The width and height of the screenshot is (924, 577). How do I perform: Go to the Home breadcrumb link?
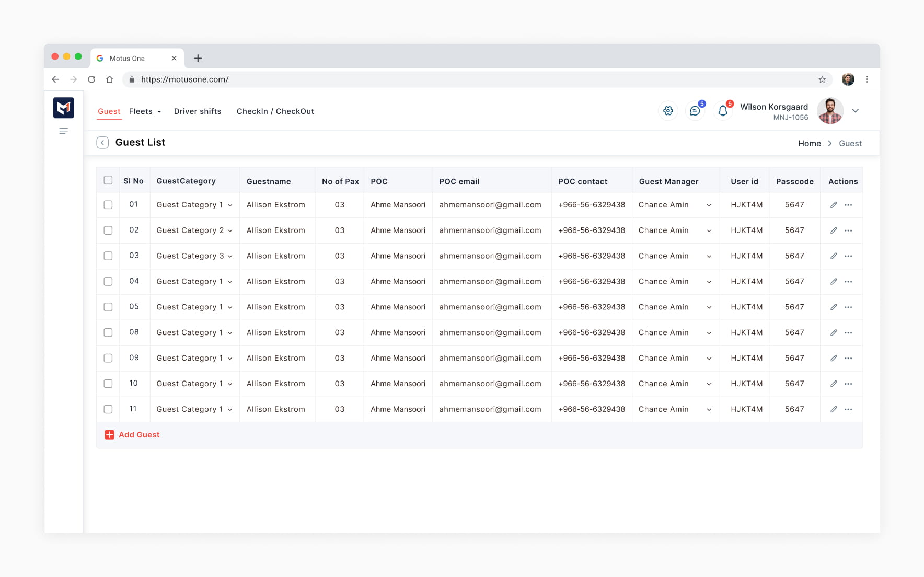coord(809,144)
